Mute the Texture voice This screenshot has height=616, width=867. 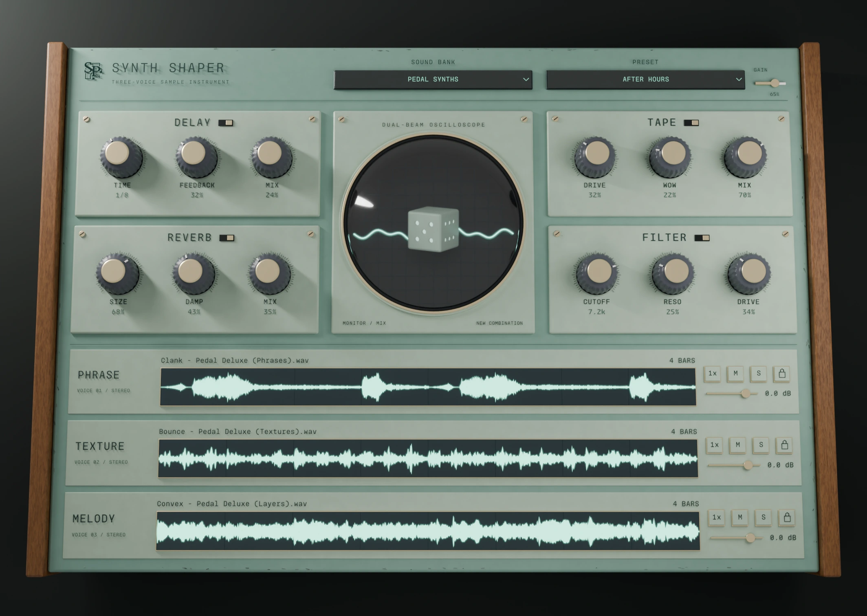point(738,445)
